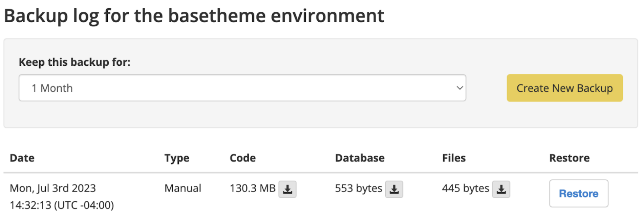Download the 553 bytes database backup

(394, 189)
